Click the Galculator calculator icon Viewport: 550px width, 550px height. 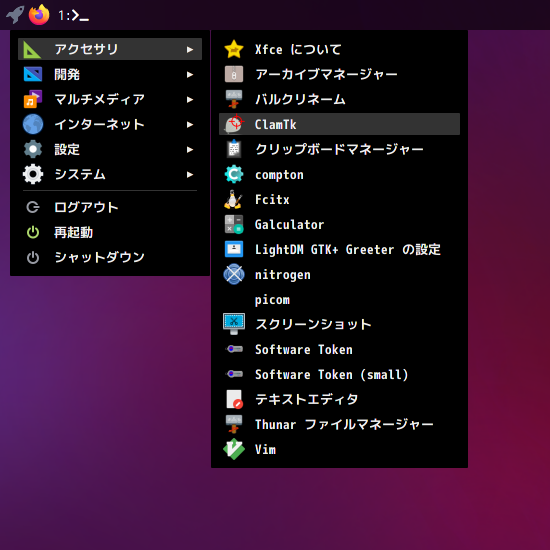(x=234, y=224)
